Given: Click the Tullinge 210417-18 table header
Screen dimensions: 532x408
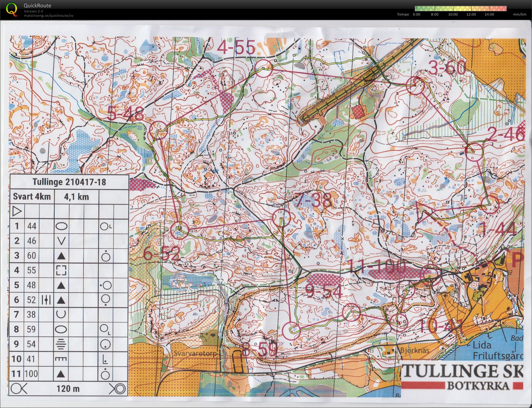Looking at the screenshot, I should (x=69, y=182).
